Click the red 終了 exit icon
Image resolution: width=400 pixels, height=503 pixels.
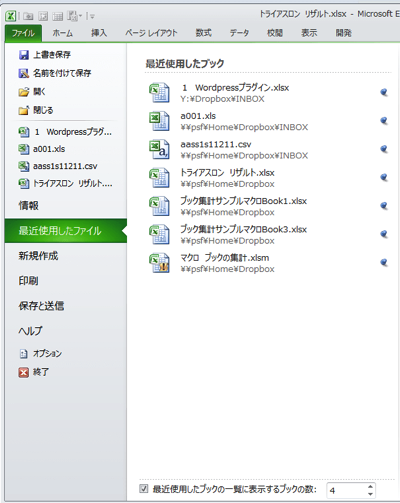coord(24,372)
